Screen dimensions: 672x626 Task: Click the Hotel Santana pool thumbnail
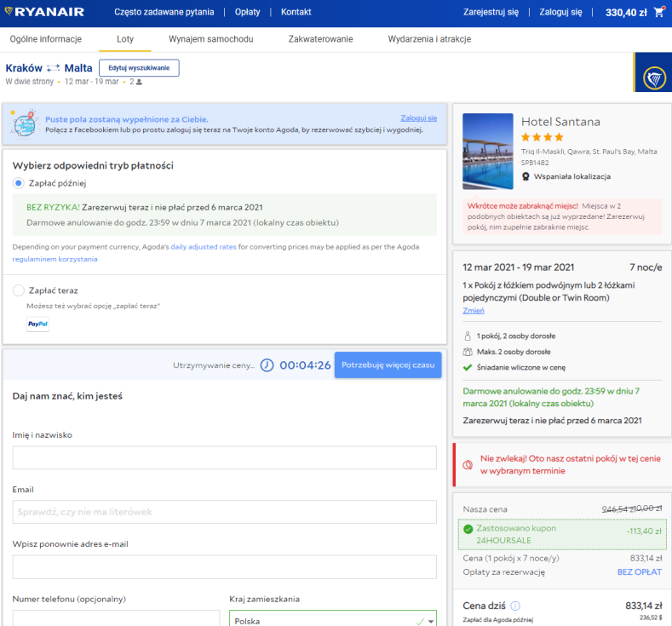pyautogui.click(x=488, y=152)
